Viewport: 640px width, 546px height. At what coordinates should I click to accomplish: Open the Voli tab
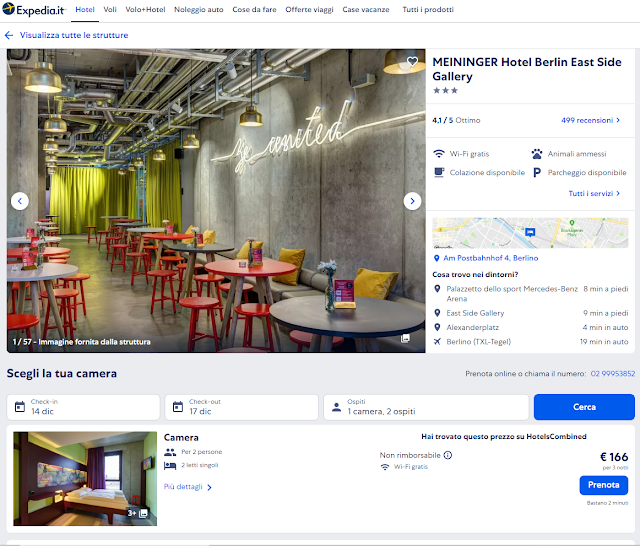pyautogui.click(x=110, y=9)
